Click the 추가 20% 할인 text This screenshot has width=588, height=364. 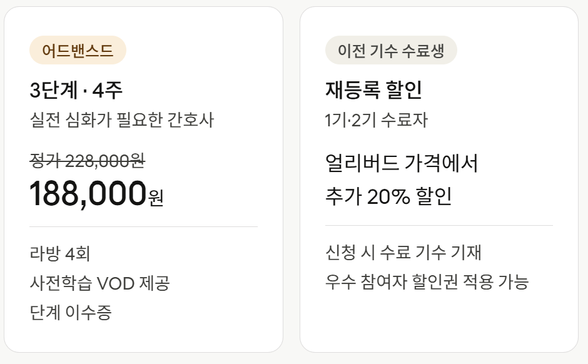pos(388,196)
